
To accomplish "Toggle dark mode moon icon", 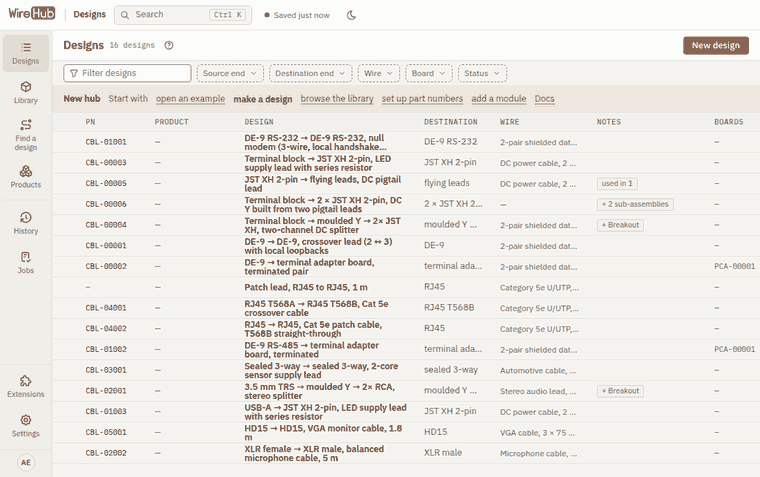I will (x=351, y=15).
